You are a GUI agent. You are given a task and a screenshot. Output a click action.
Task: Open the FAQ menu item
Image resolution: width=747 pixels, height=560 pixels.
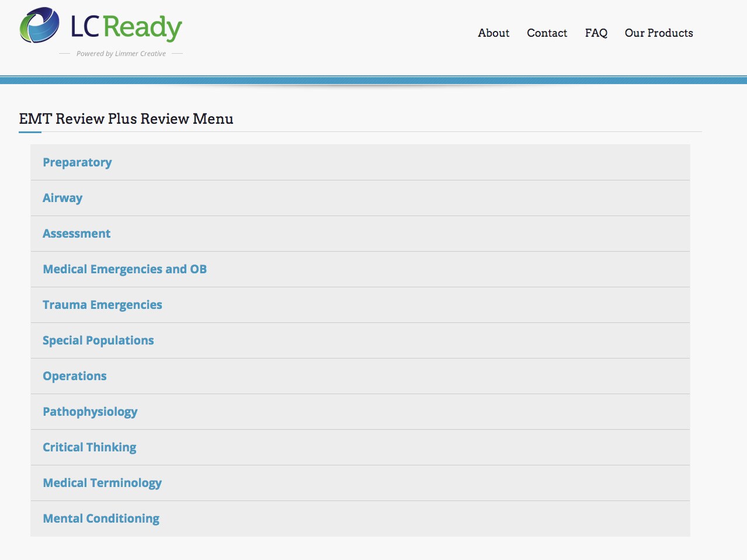coord(596,33)
